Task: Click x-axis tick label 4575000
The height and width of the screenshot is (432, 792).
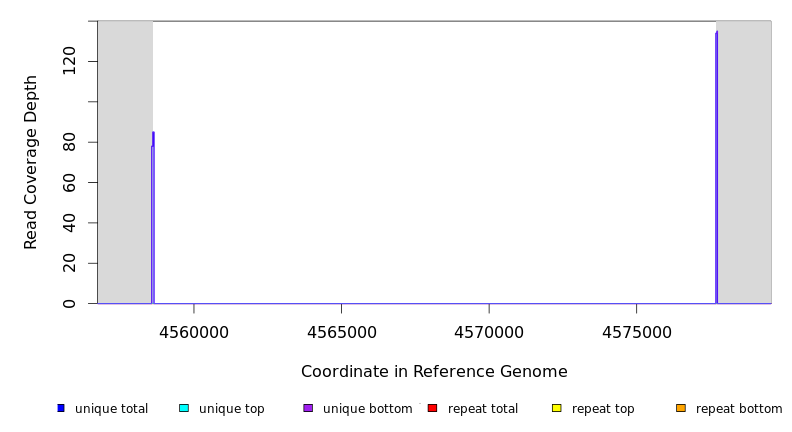Action: click(x=637, y=332)
